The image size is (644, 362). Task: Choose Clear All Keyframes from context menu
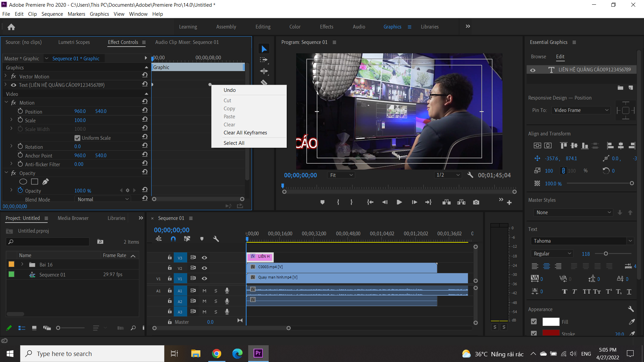click(x=246, y=133)
